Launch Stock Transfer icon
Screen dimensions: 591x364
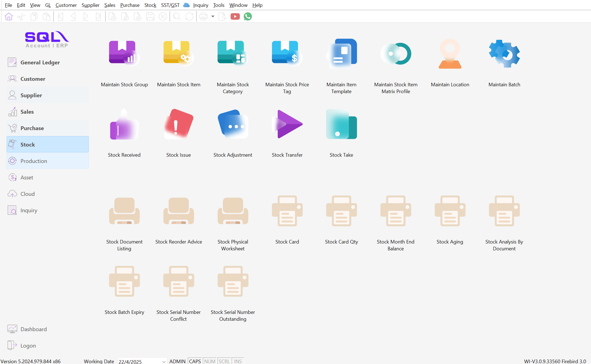pyautogui.click(x=287, y=124)
